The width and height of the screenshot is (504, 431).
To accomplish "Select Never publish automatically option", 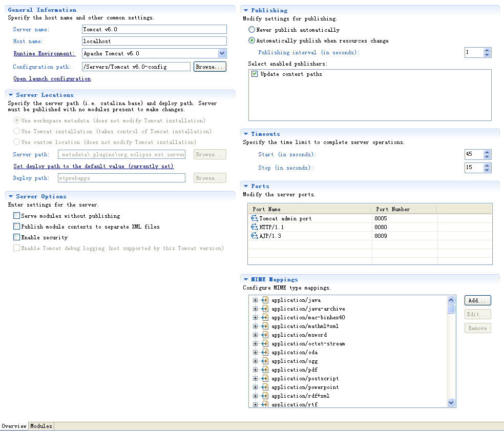I will coord(251,30).
